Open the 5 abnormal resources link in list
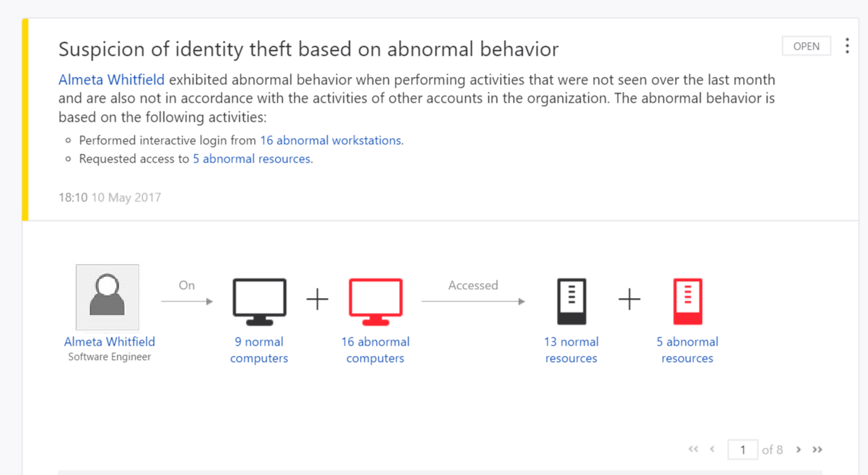The width and height of the screenshot is (868, 475). click(x=253, y=159)
